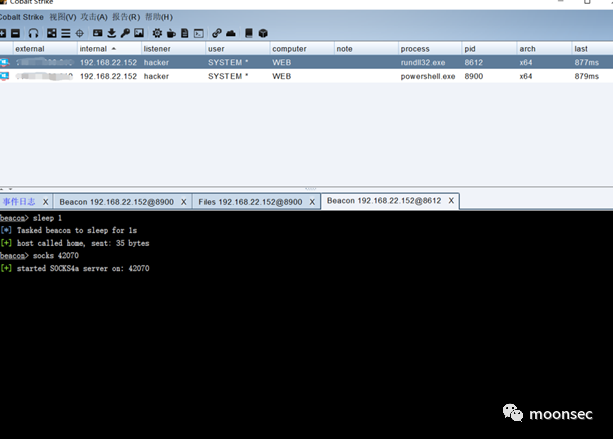The image size is (613, 439).
Task: Open listeners via the headphones icon
Action: [x=33, y=33]
